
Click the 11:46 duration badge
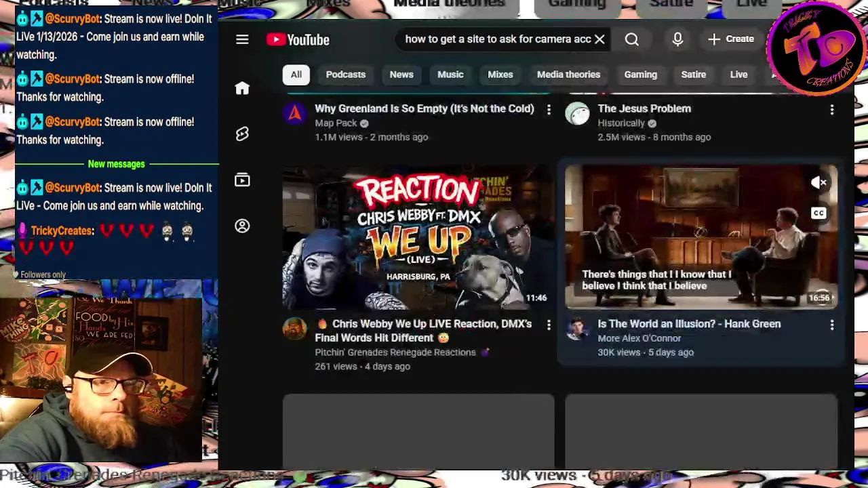coord(536,298)
